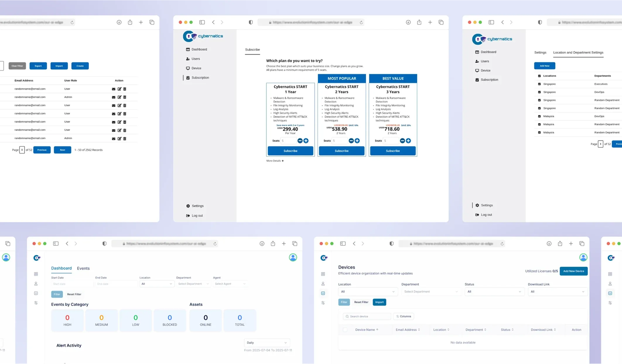Uncheck Singapore Executives row checkbox

[539, 84]
